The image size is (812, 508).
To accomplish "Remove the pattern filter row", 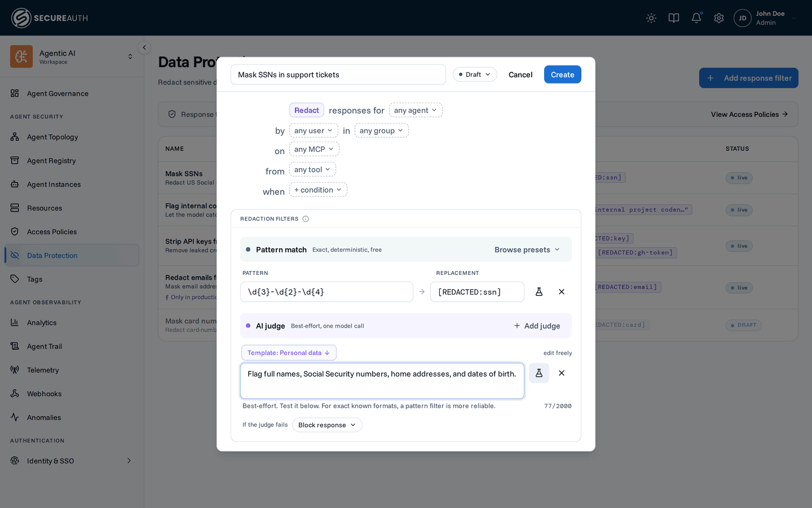I will coord(562,292).
